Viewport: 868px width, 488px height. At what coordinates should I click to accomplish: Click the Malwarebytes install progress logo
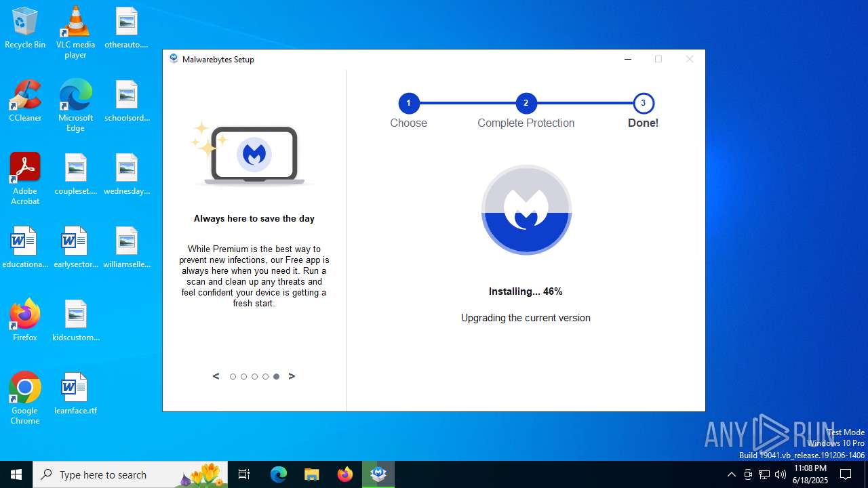526,210
